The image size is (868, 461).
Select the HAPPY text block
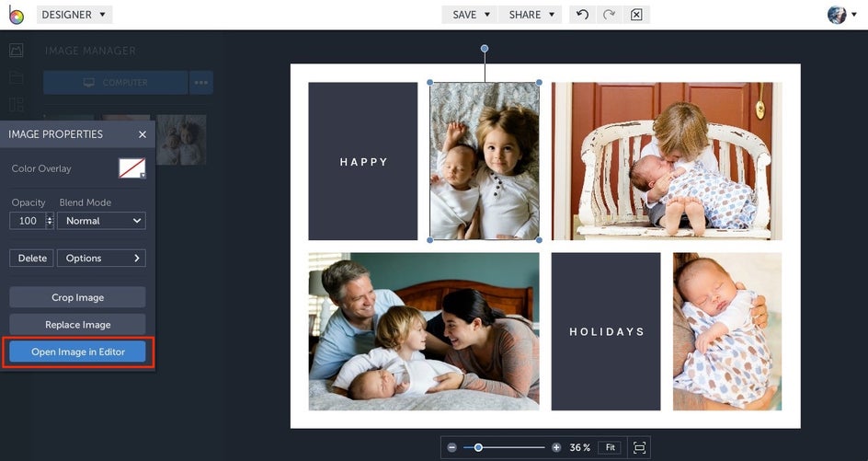(363, 161)
